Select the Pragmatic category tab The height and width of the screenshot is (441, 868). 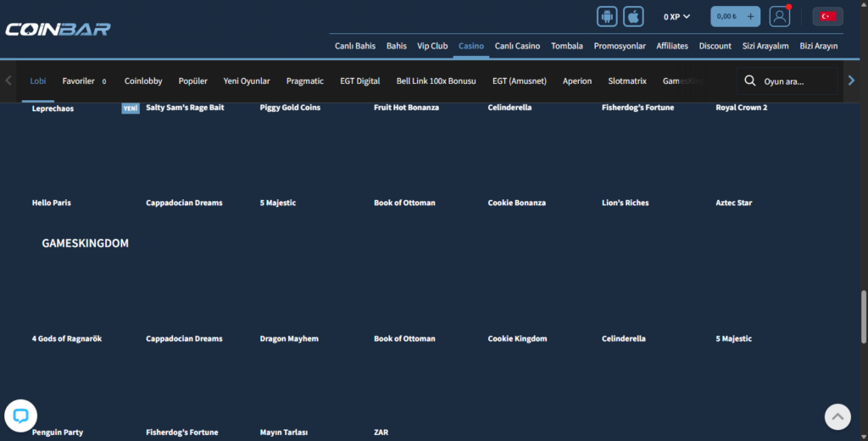pos(304,81)
